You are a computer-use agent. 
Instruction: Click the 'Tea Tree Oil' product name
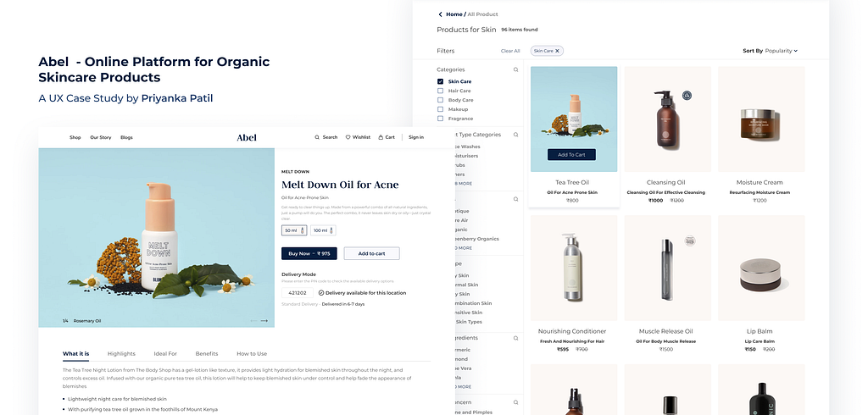572,182
